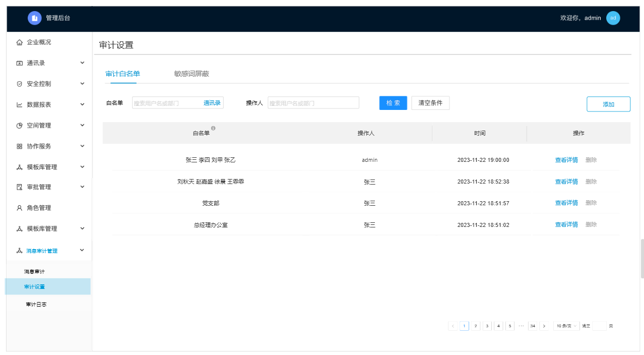Delete the 刘秋天 赵嘉盛 row
This screenshot has height=355, width=644.
click(591, 182)
